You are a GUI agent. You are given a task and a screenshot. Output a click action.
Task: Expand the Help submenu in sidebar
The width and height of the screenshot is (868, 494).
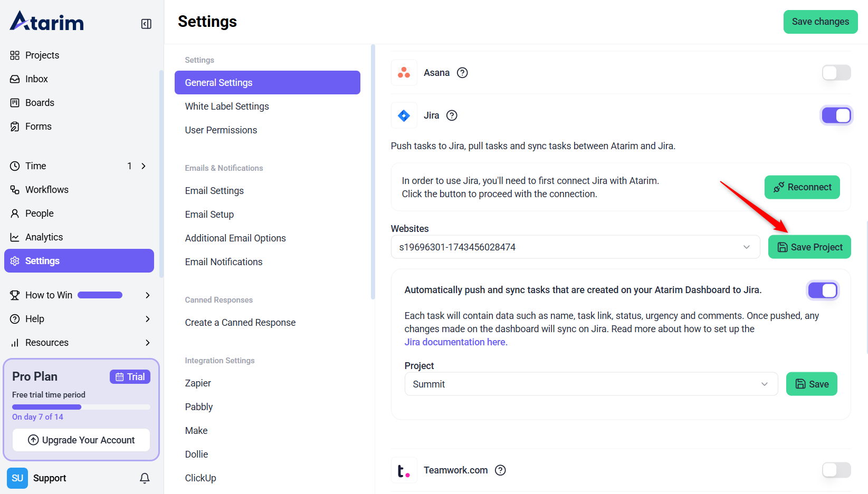click(x=147, y=319)
